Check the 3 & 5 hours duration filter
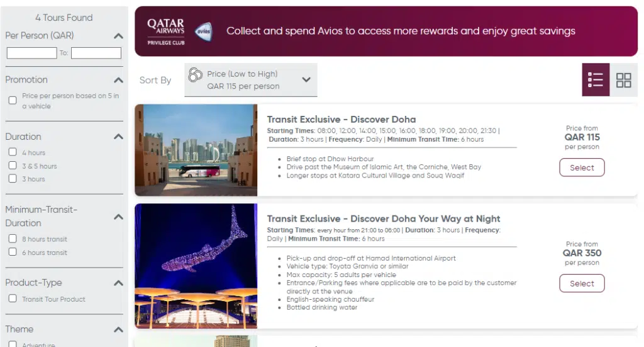This screenshot has height=347, width=644. coord(13,165)
